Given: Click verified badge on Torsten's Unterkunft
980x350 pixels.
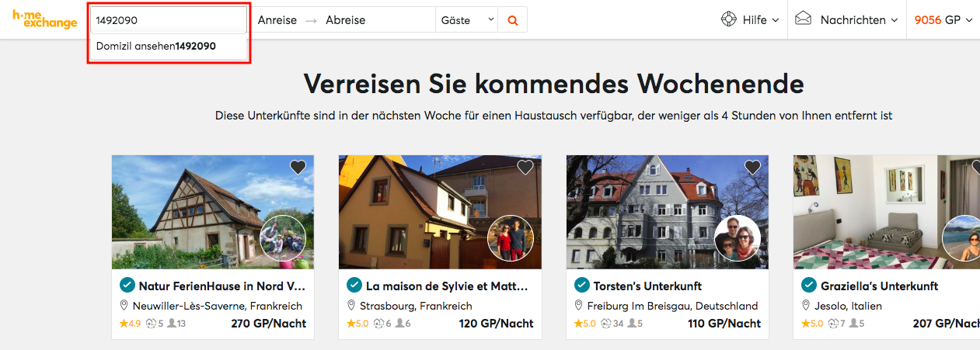Looking at the screenshot, I should [x=582, y=285].
